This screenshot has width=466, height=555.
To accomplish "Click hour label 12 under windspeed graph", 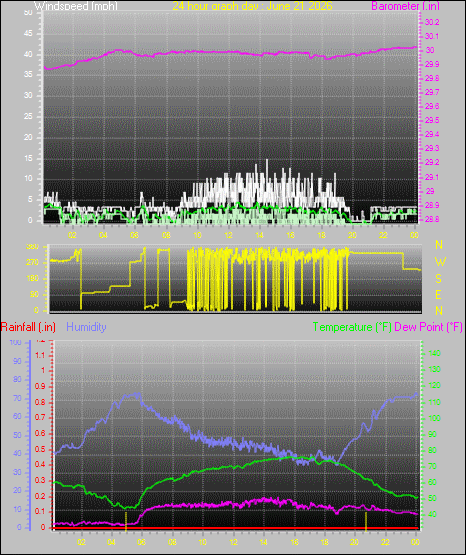I will point(229,235).
